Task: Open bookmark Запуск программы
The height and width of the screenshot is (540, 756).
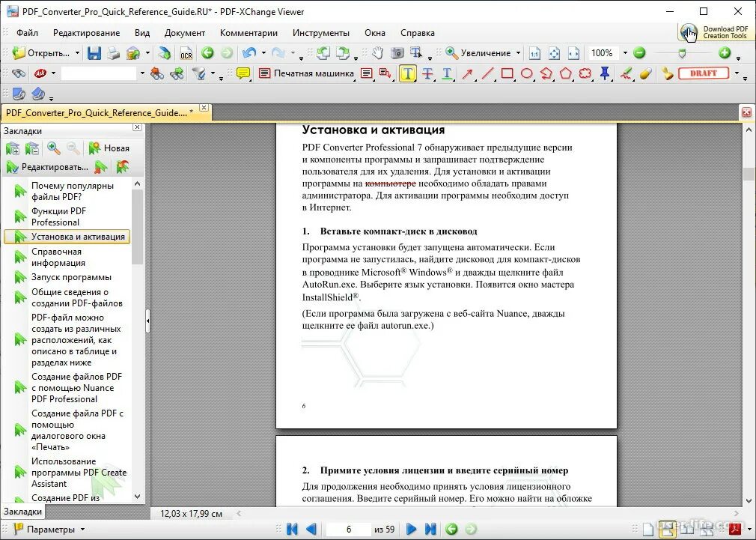Action: 71,277
